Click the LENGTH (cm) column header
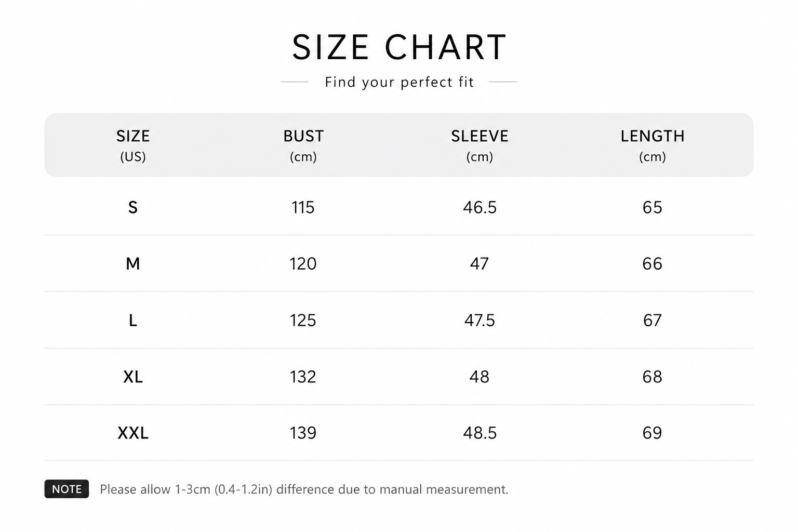 coord(653,145)
